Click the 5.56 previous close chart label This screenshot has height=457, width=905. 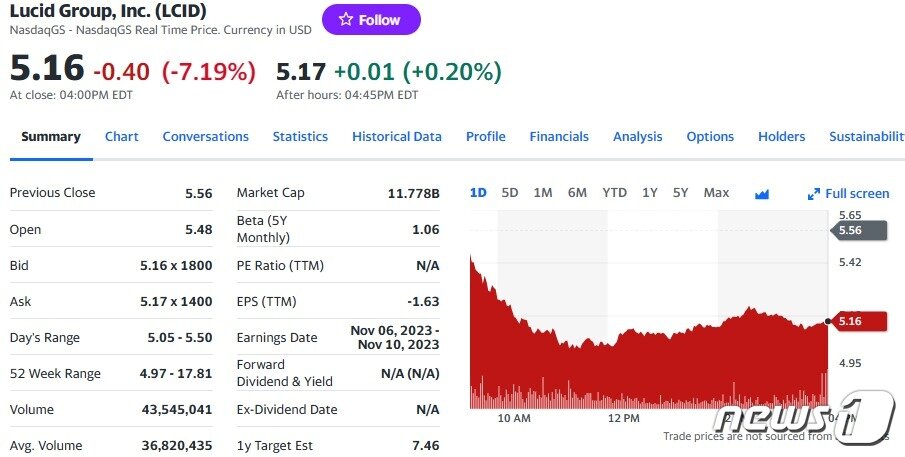click(858, 230)
